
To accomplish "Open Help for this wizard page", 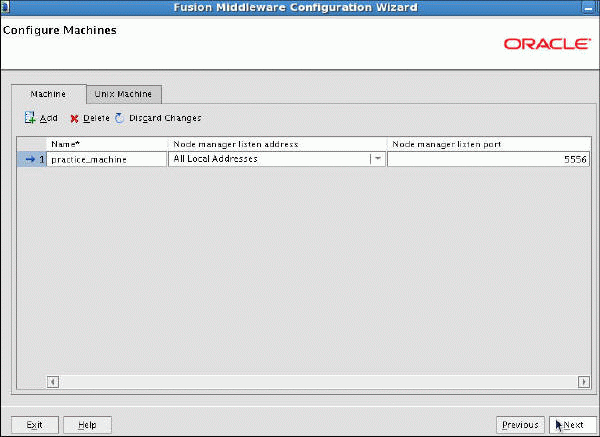I will (x=87, y=425).
